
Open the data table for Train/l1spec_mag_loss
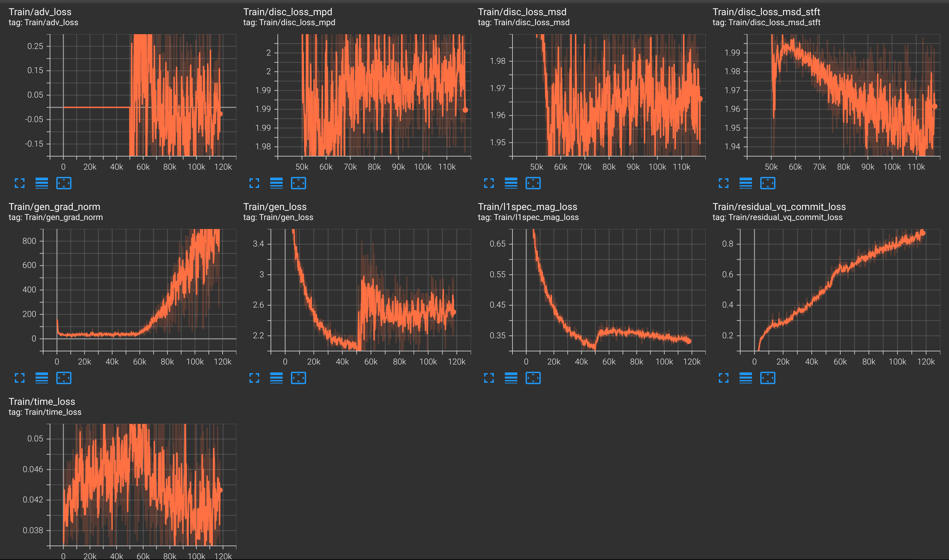pos(511,378)
